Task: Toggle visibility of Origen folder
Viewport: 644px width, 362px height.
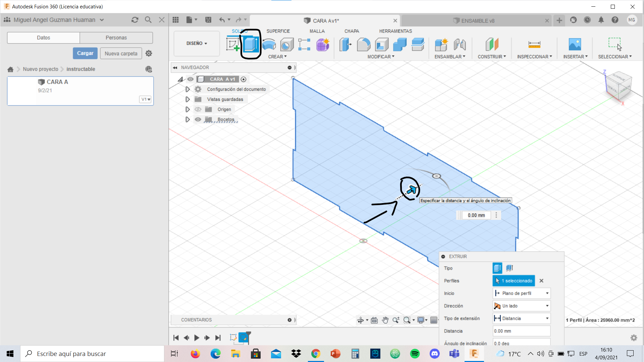Action: click(x=198, y=109)
